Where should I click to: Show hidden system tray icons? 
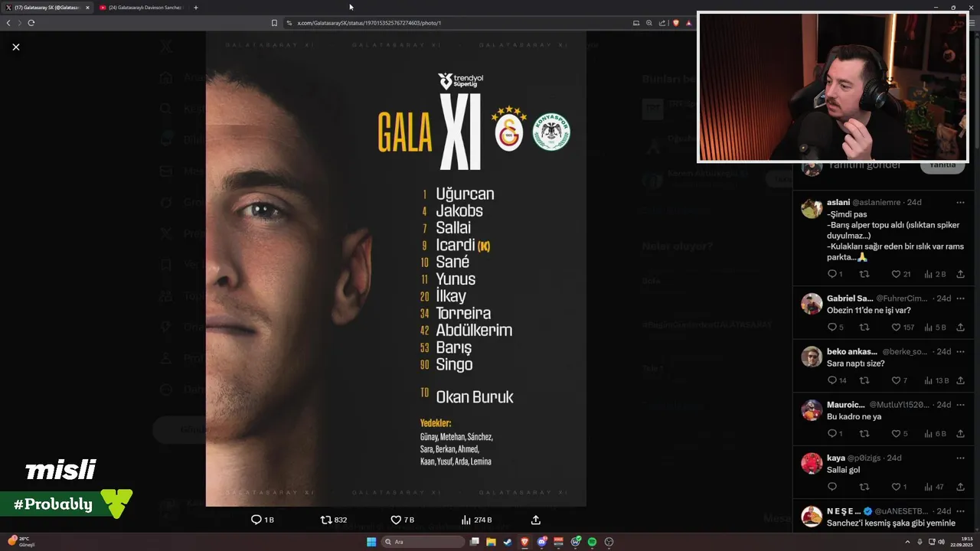(909, 542)
